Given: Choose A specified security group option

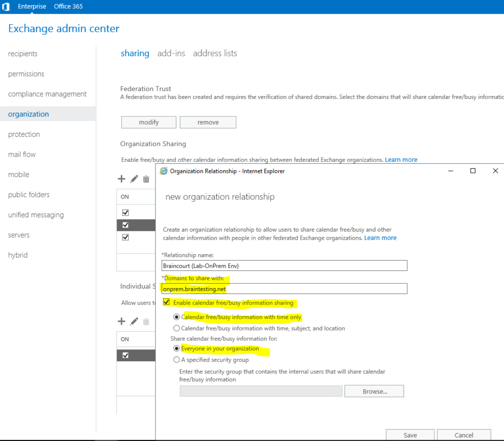Looking at the screenshot, I should pos(177,359).
